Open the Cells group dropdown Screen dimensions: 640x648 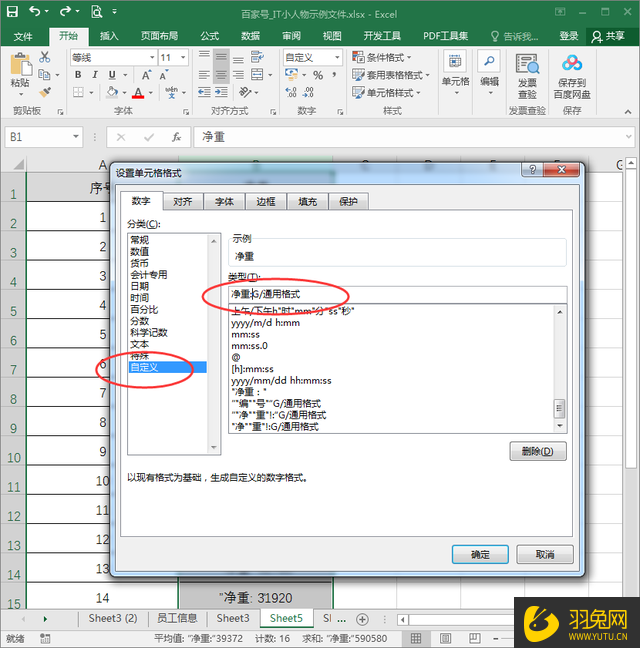coord(455,73)
